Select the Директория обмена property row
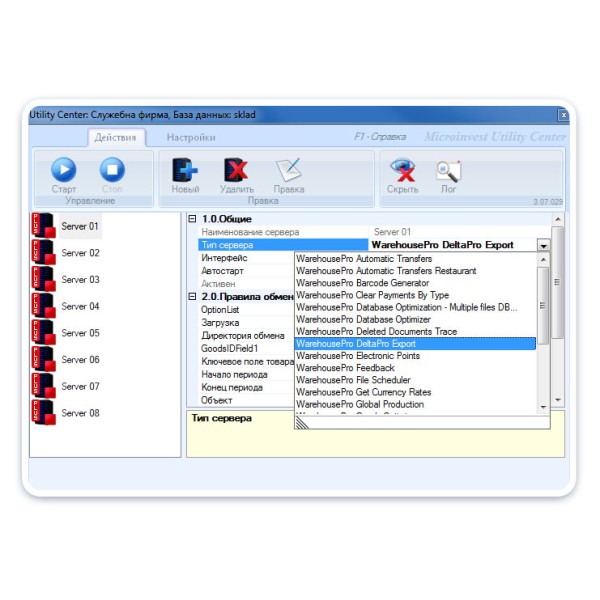600x600 pixels. tap(246, 336)
